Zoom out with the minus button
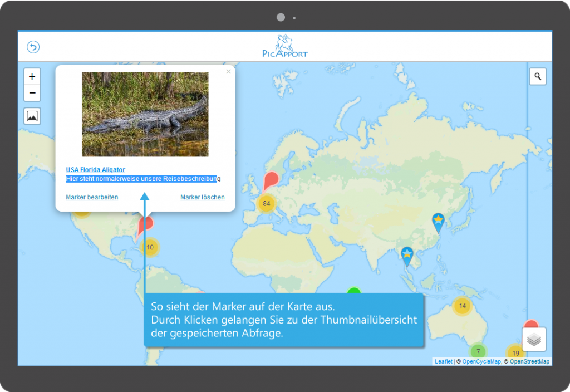 point(32,92)
